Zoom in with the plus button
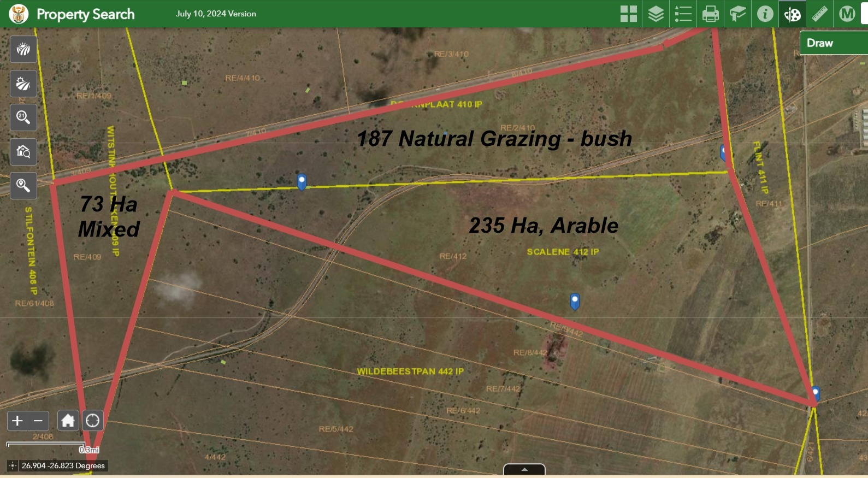Viewport: 868px width, 478px height. tap(17, 421)
